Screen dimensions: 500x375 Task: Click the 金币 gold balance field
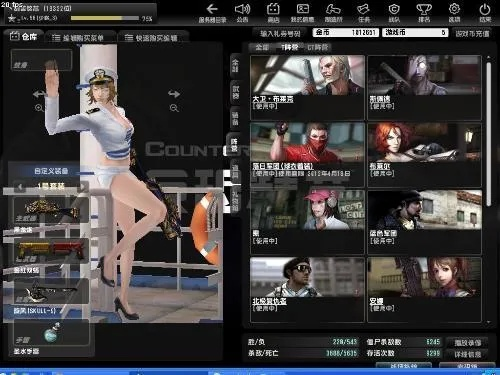click(345, 32)
